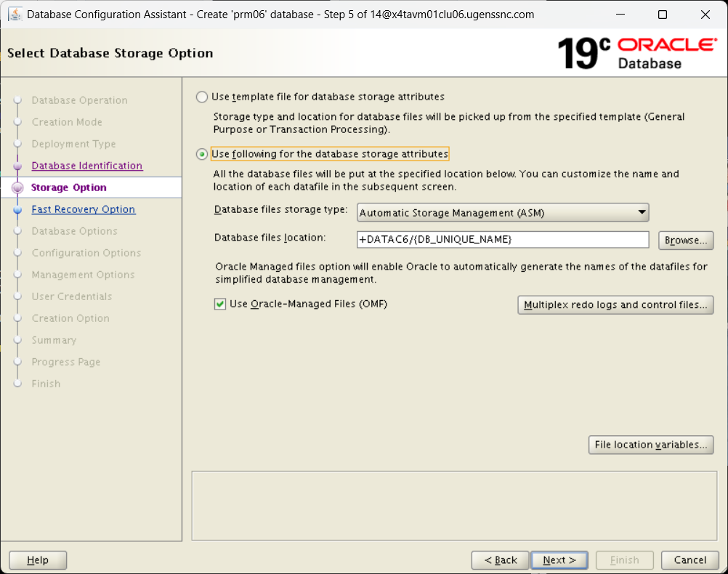Open File location variables dialog
Image resolution: width=728 pixels, height=574 pixels.
coord(651,445)
